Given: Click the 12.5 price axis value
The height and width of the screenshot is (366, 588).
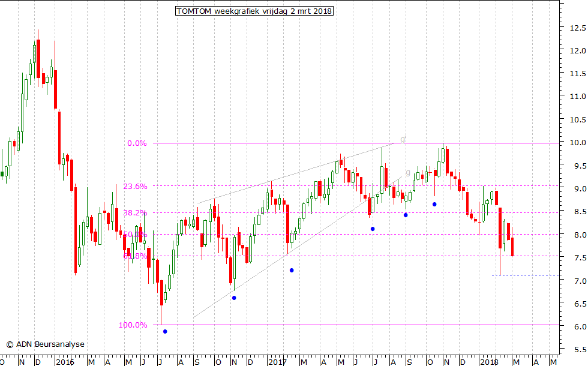Looking at the screenshot, I should 577,28.
